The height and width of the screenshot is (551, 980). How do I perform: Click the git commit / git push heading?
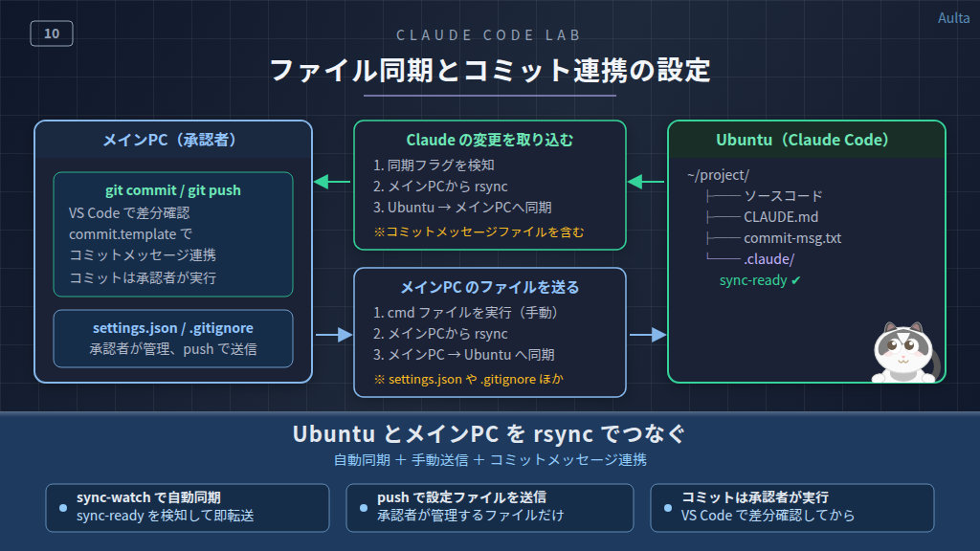pyautogui.click(x=173, y=190)
